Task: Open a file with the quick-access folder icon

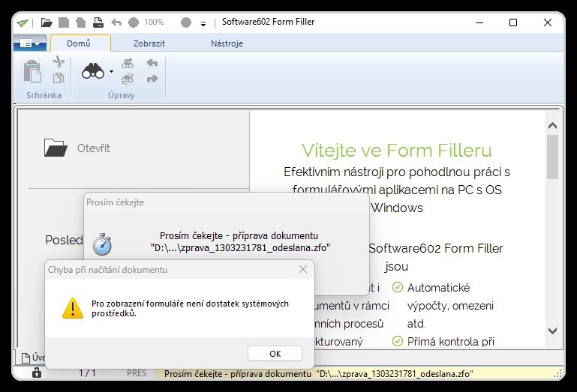Action: [47, 22]
